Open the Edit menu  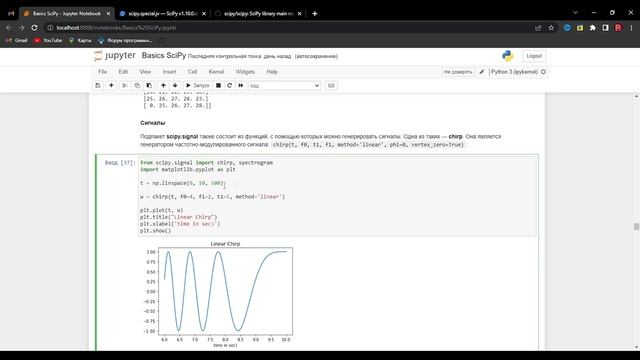pos(123,72)
